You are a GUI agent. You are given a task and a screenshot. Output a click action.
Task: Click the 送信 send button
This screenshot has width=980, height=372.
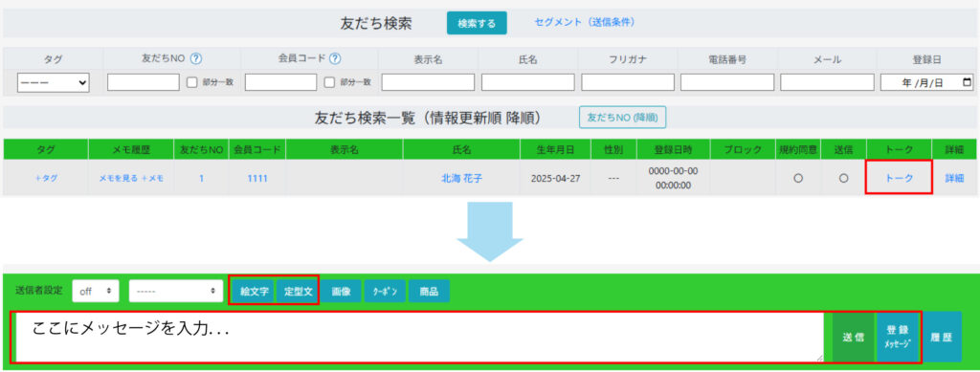853,337
